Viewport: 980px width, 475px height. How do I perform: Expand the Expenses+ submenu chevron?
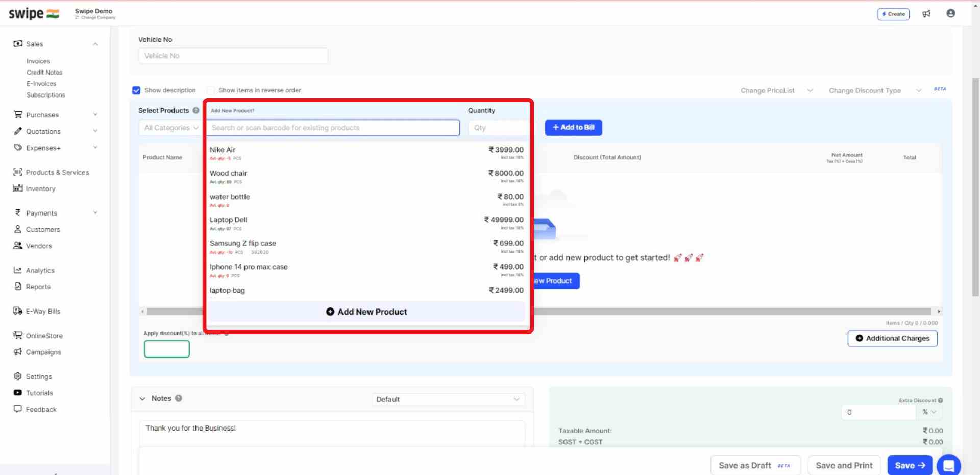point(95,148)
